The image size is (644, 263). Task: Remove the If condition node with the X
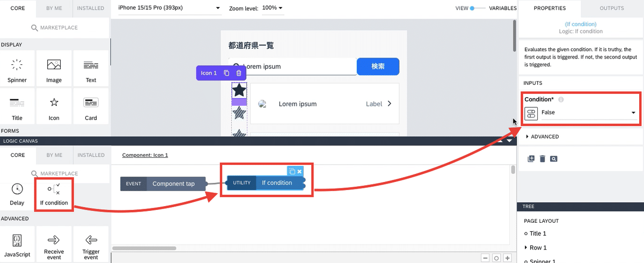coord(300,171)
